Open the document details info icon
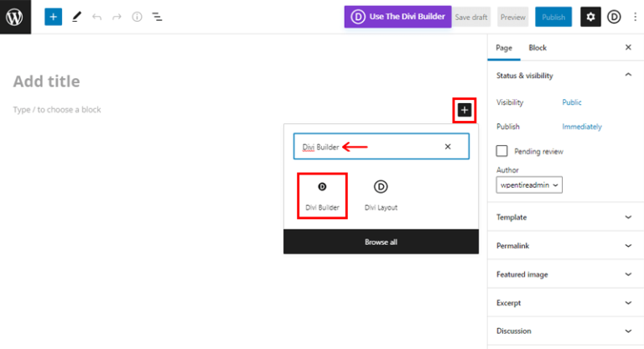The image size is (644, 349). (137, 17)
